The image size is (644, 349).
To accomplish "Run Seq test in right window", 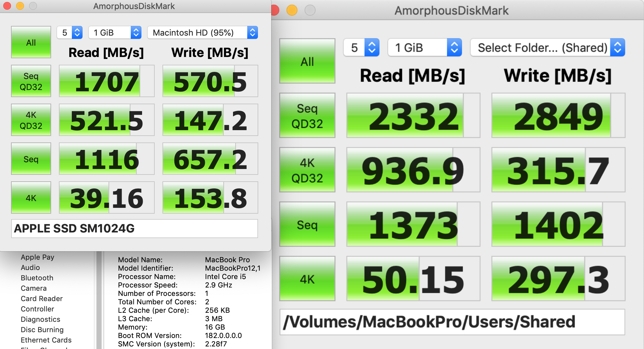I will click(x=307, y=224).
